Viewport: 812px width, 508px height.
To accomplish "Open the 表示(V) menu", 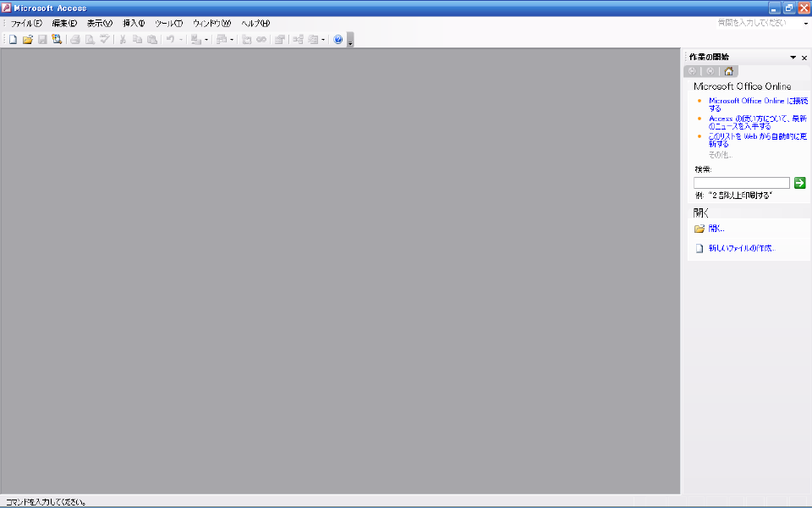I will point(100,24).
